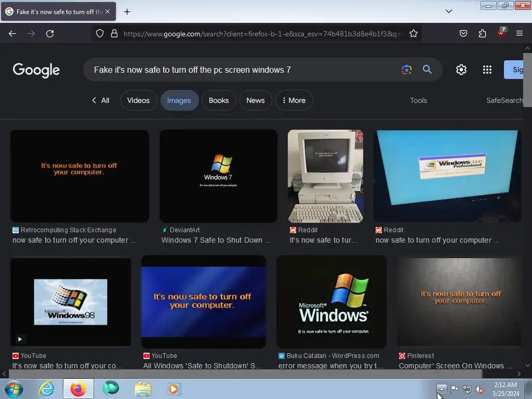Open the list all tabs chevron
Viewport: 532px width, 399px height.
(448, 11)
